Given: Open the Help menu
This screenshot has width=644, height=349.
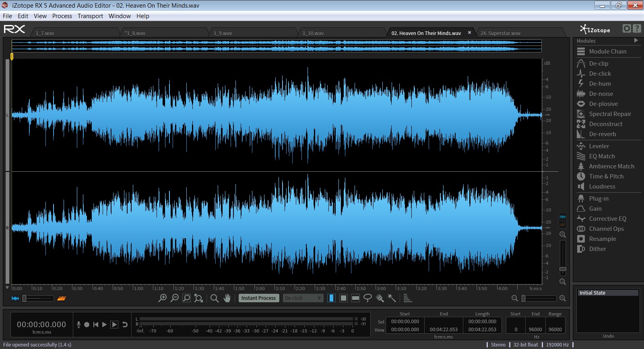Looking at the screenshot, I should (143, 16).
